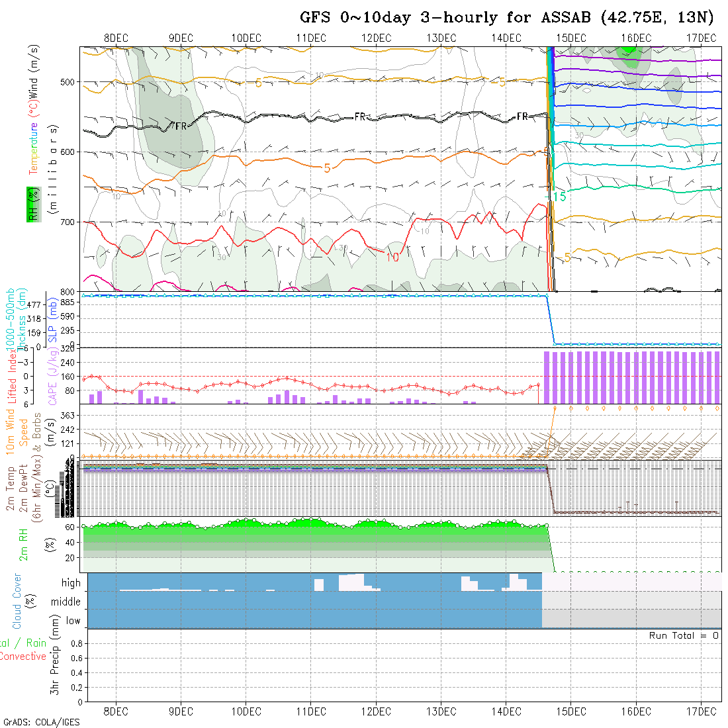The width and height of the screenshot is (728, 728).
Task: Click the '13DEC' label on the bottom axis
Action: pos(441,711)
